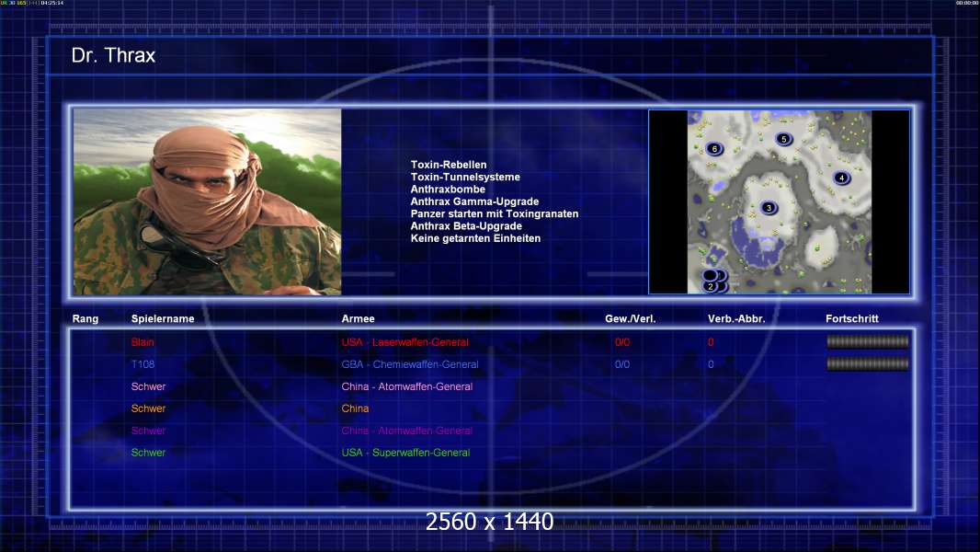Click the Spielername column header
This screenshot has width=980, height=552.
[163, 319]
